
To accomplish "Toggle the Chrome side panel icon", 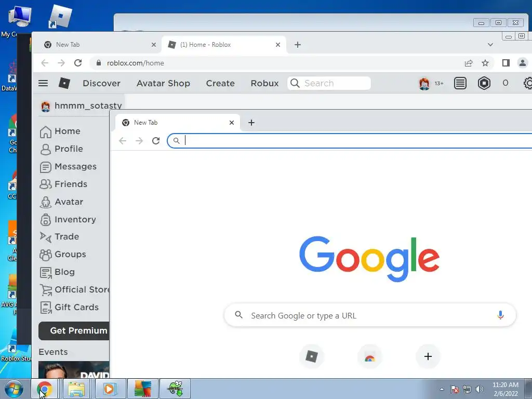I will click(x=506, y=63).
